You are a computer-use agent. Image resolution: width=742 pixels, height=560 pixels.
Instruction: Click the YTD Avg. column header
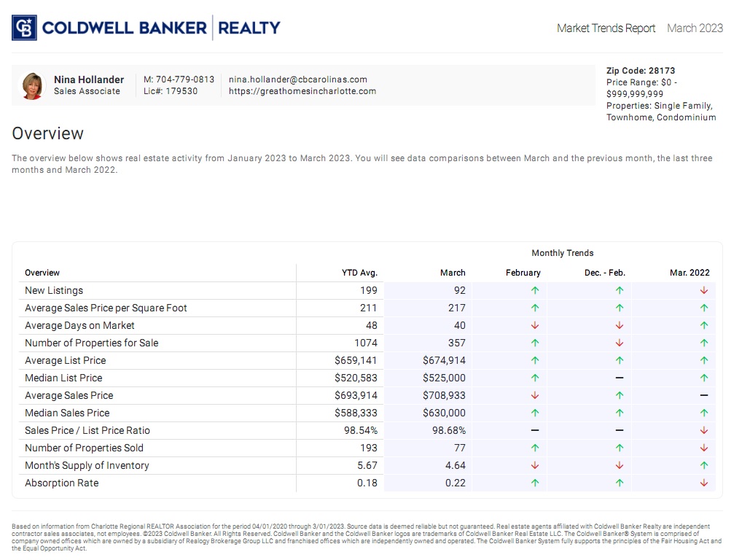360,272
